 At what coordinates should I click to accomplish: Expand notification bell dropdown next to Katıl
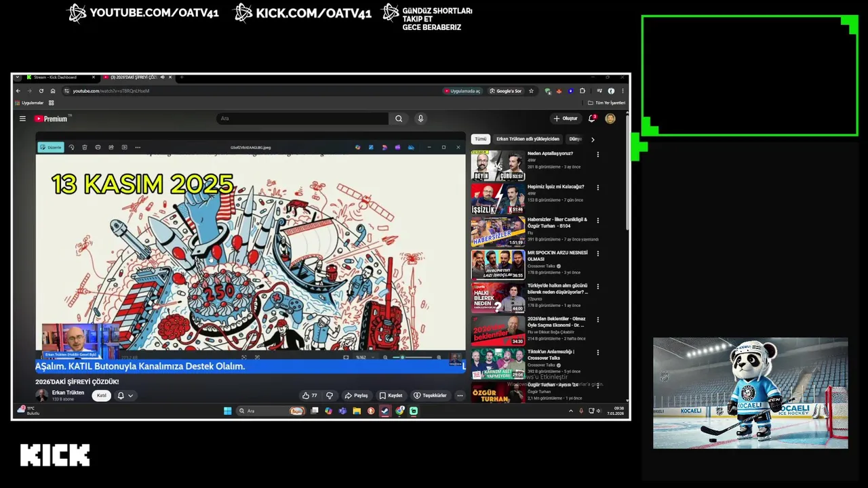pyautogui.click(x=131, y=395)
